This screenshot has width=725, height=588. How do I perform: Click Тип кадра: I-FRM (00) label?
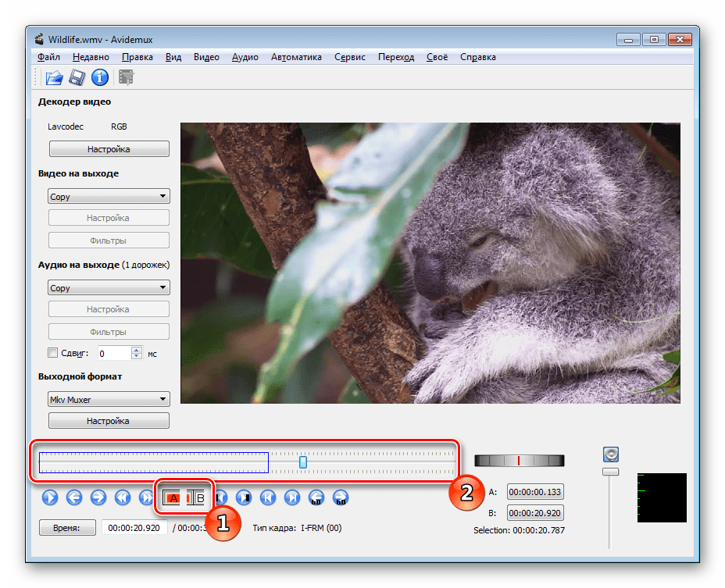pyautogui.click(x=298, y=528)
